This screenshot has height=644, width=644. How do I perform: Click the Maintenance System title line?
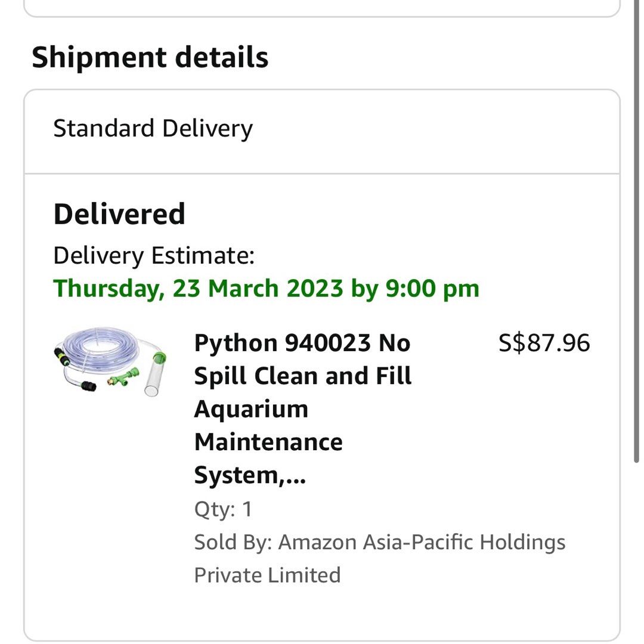click(268, 441)
